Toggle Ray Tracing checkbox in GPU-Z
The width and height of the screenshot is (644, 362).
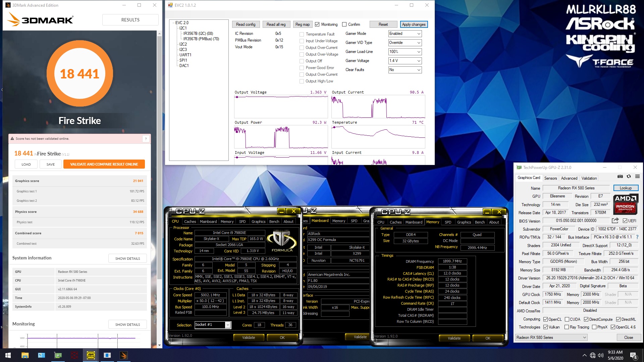567,327
